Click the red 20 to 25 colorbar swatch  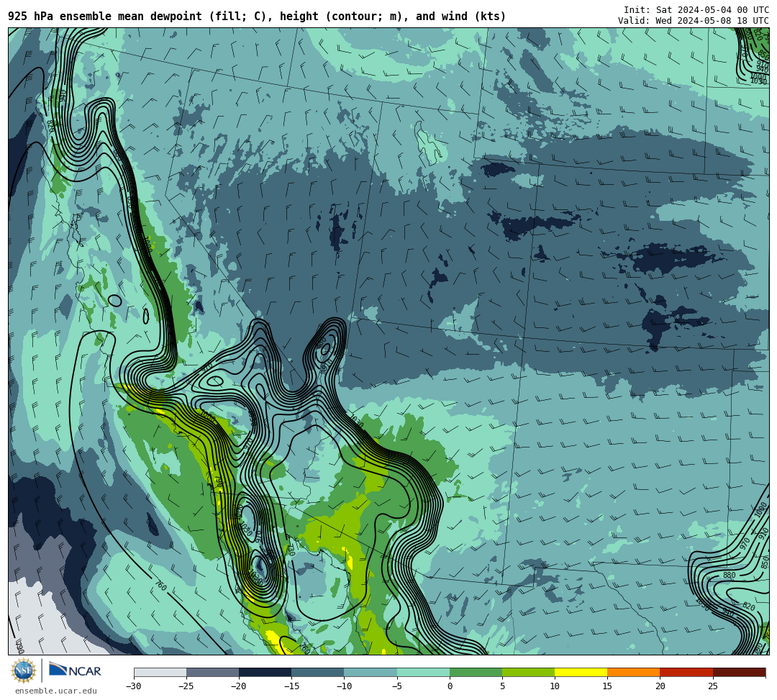point(686,672)
